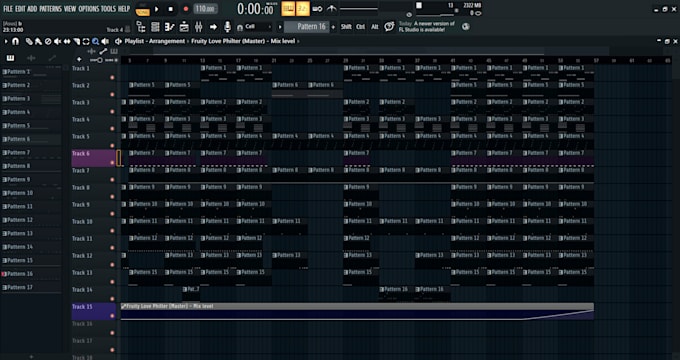680x360 pixels.
Task: Open the FILE menu
Action: pos(8,9)
